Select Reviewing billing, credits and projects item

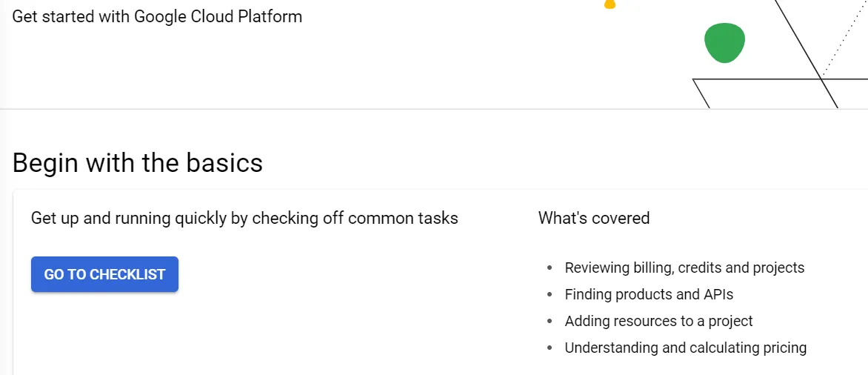684,268
